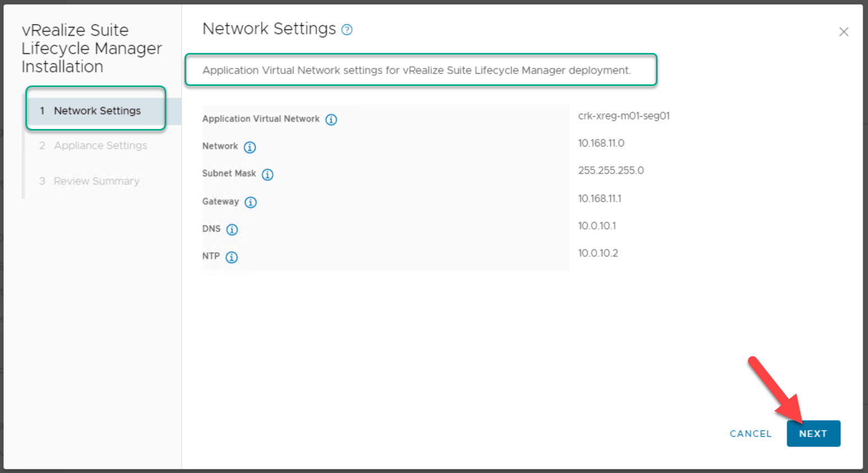
Task: Click the subnet mask value 255.255.255.0
Action: click(611, 170)
